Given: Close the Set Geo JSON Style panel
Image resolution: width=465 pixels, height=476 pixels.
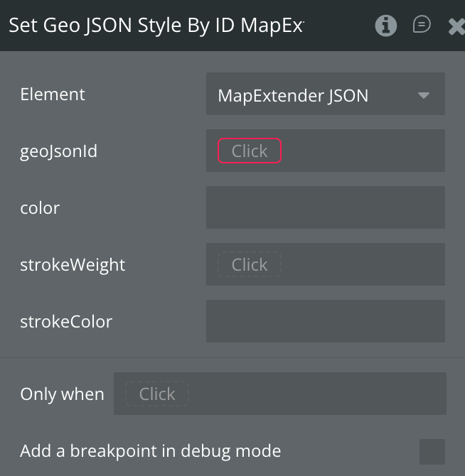Looking at the screenshot, I should tap(456, 26).
